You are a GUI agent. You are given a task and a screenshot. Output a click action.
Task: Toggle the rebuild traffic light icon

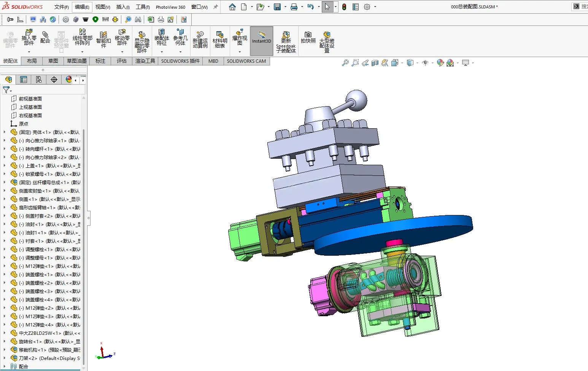pos(344,7)
